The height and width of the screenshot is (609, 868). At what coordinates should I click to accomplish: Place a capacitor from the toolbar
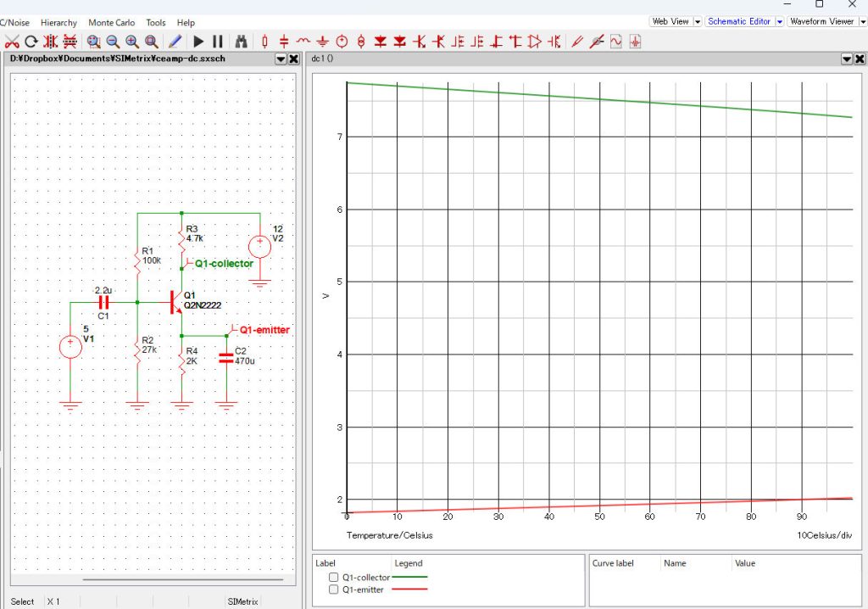(284, 41)
